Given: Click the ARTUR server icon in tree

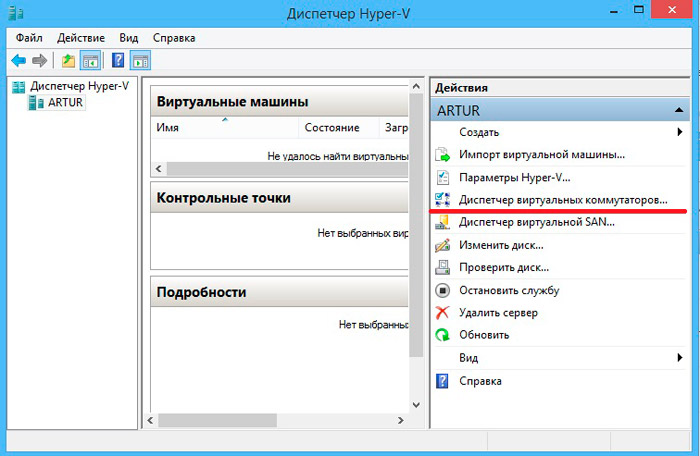Looking at the screenshot, I should pyautogui.click(x=36, y=103).
